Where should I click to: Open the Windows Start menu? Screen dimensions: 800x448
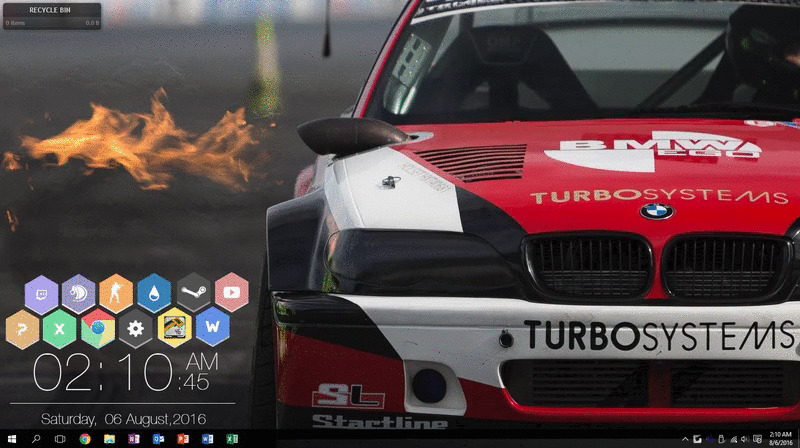[x=11, y=439]
